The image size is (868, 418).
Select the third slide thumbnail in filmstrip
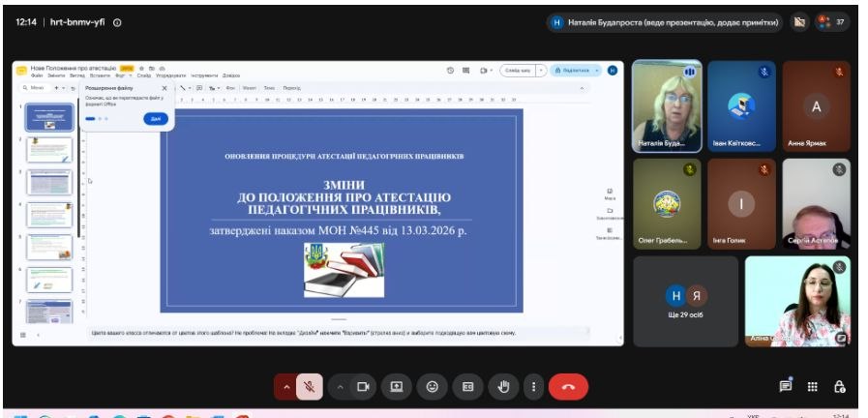click(x=49, y=183)
